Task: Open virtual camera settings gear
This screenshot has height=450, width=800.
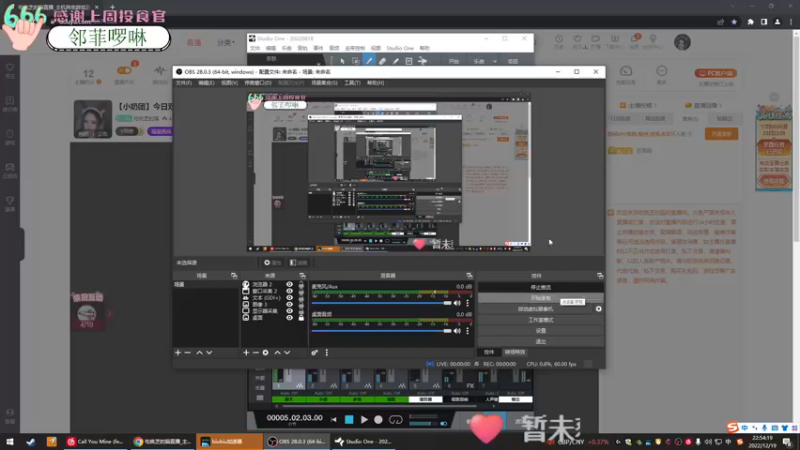Action: (x=598, y=309)
